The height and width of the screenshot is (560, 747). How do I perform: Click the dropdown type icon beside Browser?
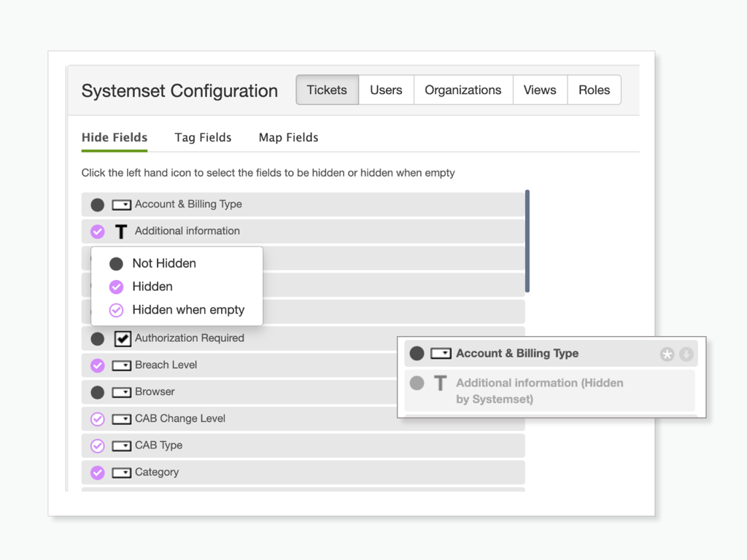(x=121, y=392)
